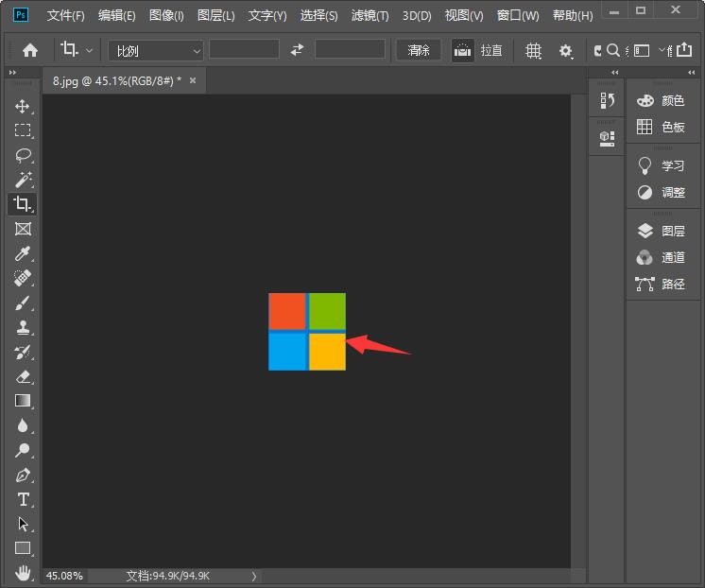Select the History Brush tool
The width and height of the screenshot is (705, 588).
point(23,352)
